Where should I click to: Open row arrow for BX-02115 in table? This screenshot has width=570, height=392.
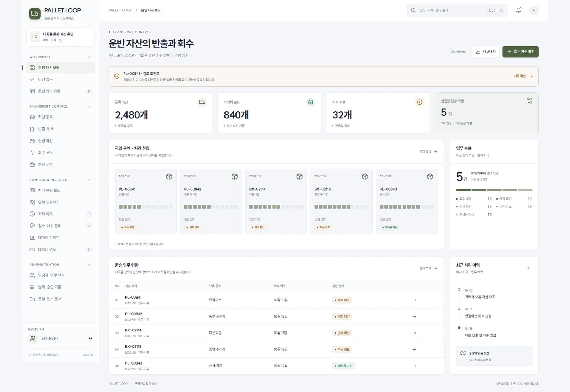click(414, 349)
